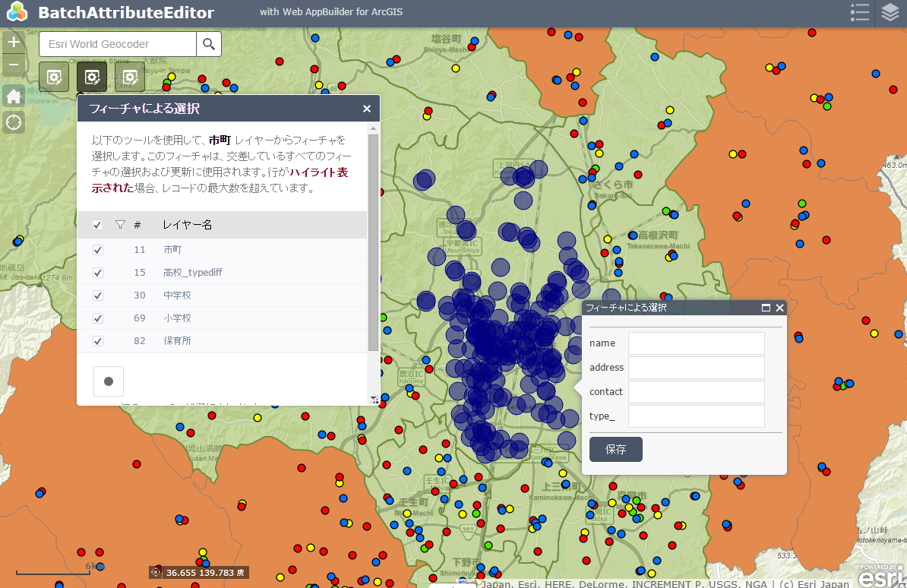
Task: Click the esri logo in bottom corner
Action: (881, 576)
